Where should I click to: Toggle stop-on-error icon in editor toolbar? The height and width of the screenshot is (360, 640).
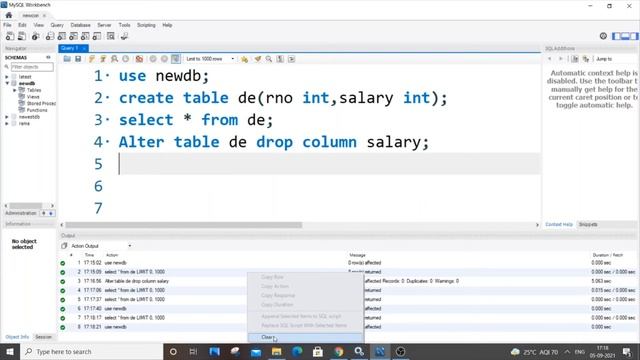139,59
